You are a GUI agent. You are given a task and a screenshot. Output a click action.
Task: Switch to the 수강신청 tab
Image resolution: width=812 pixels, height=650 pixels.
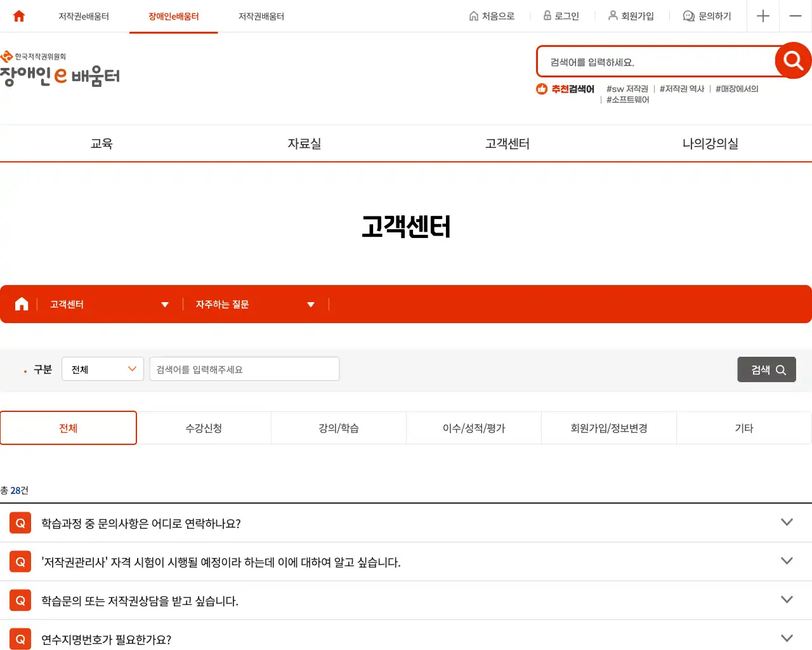pyautogui.click(x=203, y=428)
